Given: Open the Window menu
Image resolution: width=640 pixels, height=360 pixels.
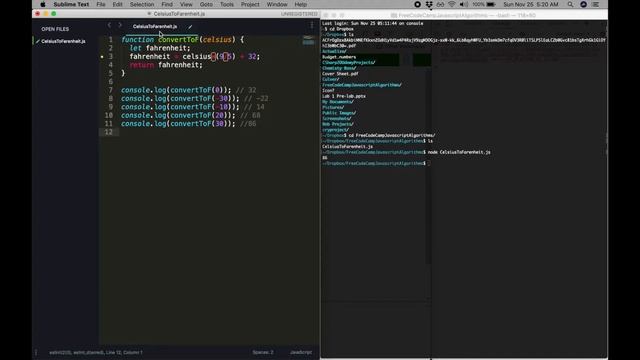Looking at the screenshot, I should (x=277, y=4).
